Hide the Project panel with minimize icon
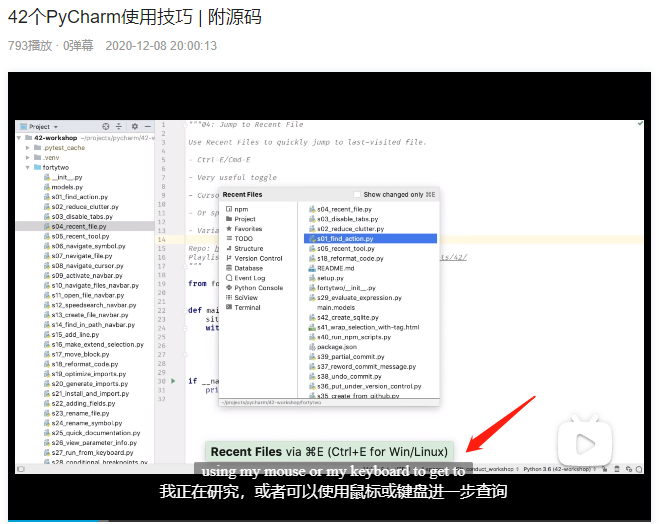Viewport: 659px width, 524px height. (x=148, y=126)
